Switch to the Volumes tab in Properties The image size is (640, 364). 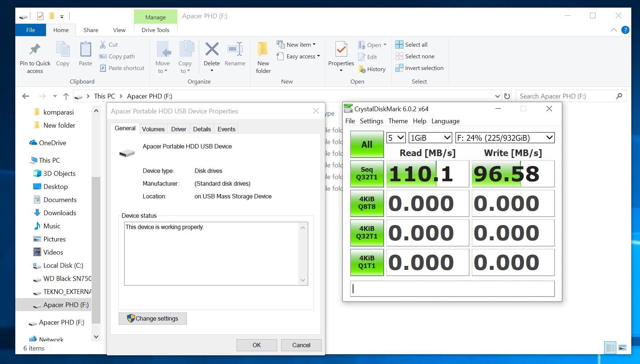pos(153,129)
